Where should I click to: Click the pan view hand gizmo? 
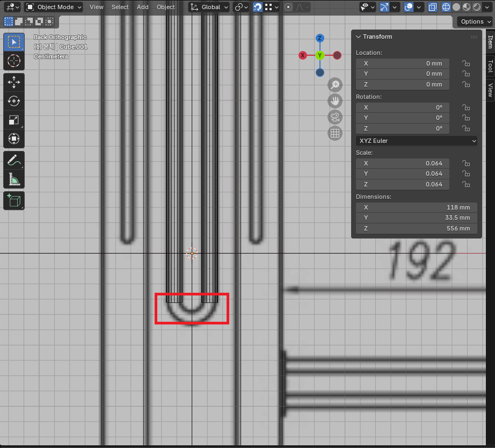(335, 101)
